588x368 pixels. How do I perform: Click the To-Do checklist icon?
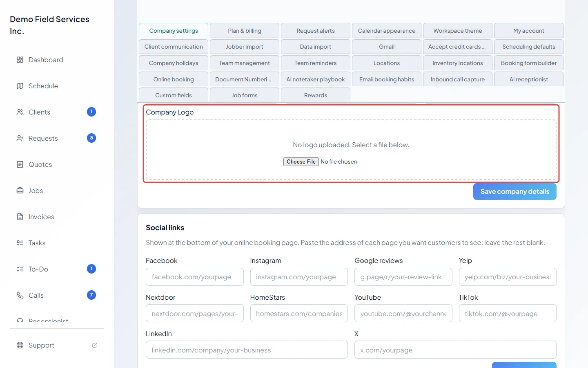20,269
